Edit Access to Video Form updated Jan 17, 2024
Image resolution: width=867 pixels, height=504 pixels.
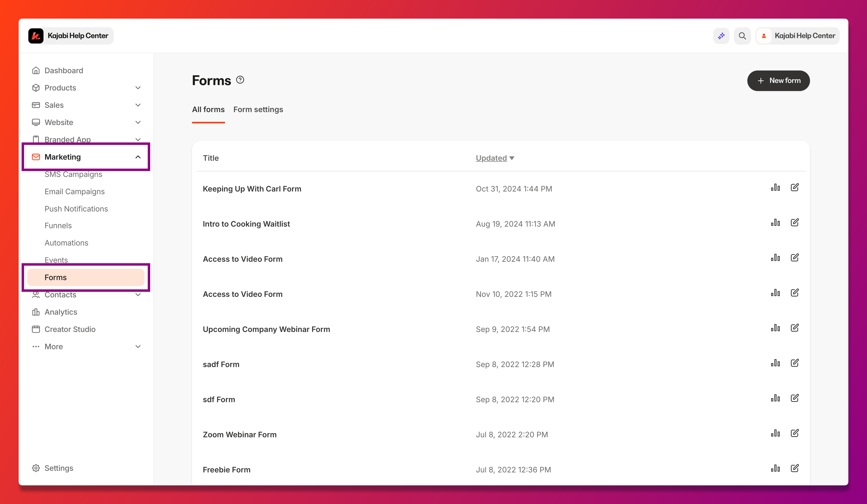click(x=794, y=258)
